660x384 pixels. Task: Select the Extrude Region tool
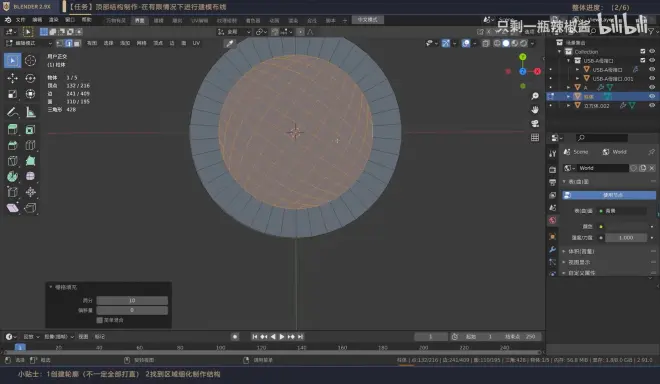pos(13,130)
